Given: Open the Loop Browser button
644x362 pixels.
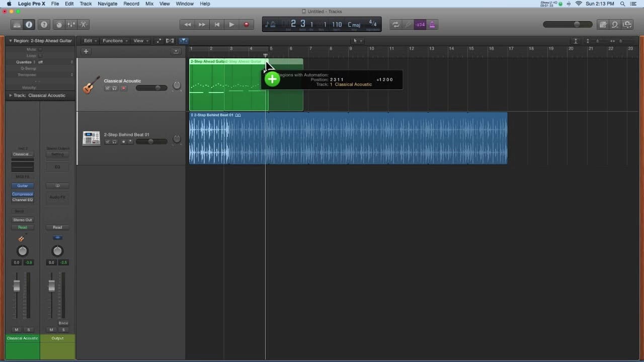Looking at the screenshot, I should point(615,24).
